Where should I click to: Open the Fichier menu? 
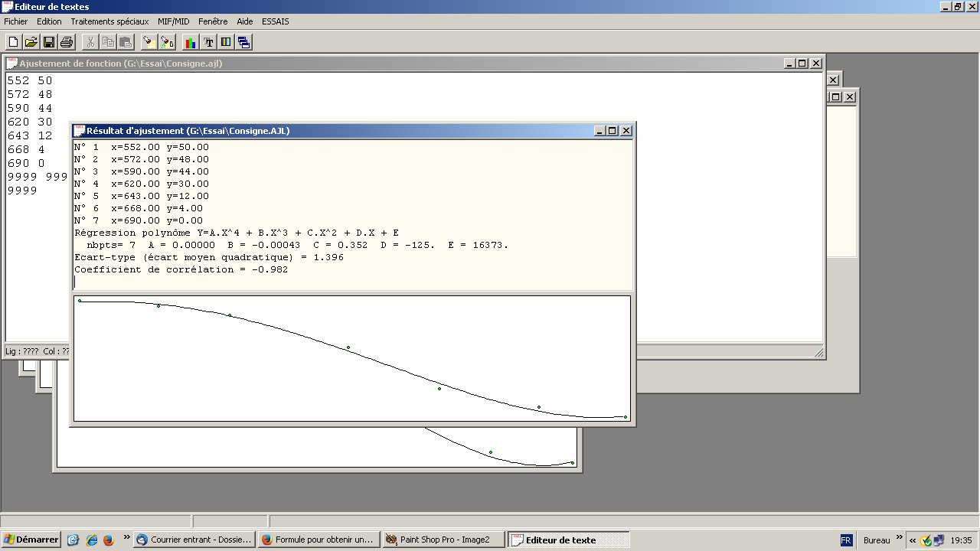click(16, 21)
